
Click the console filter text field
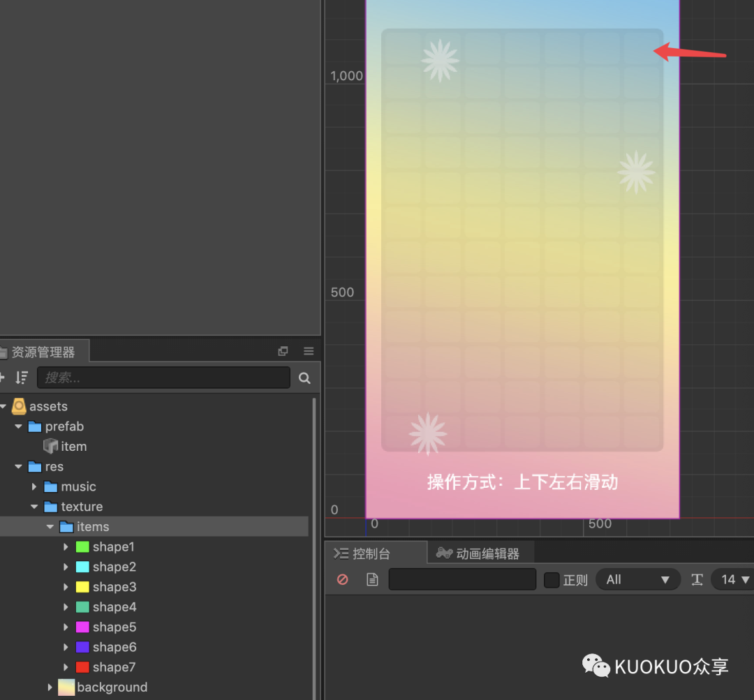(x=462, y=579)
